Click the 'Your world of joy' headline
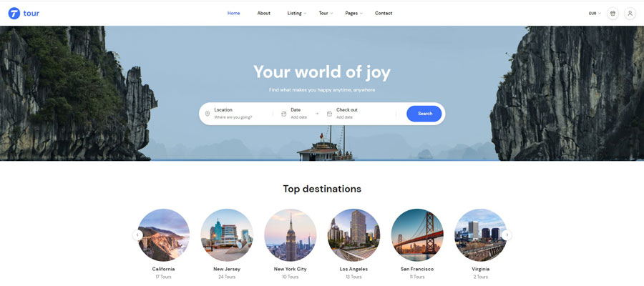 coord(322,72)
